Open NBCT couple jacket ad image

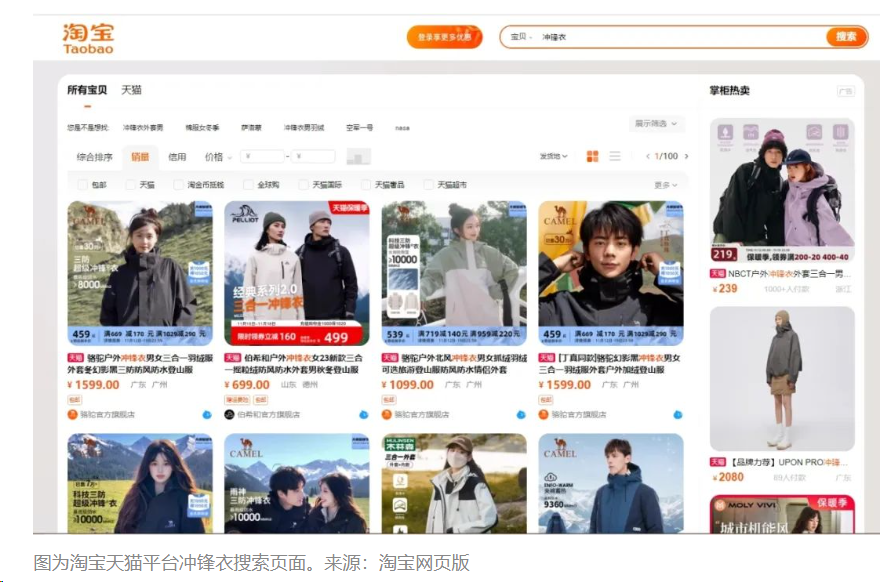783,190
